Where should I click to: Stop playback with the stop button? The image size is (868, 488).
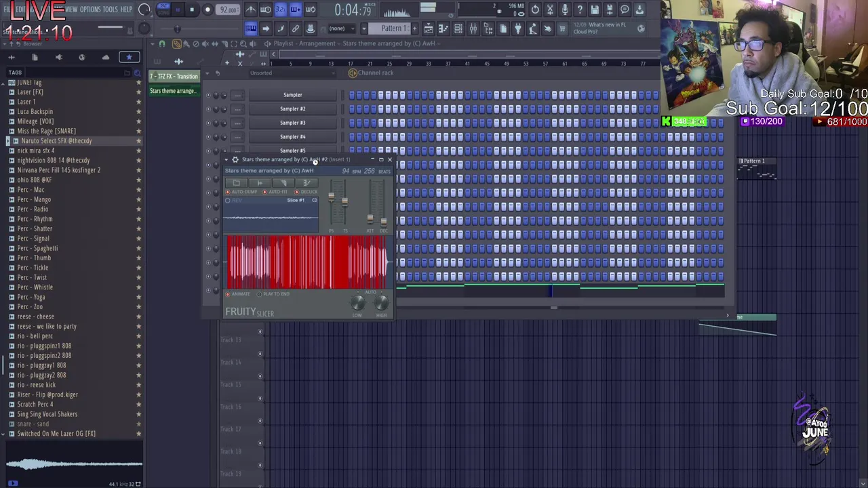pyautogui.click(x=192, y=9)
